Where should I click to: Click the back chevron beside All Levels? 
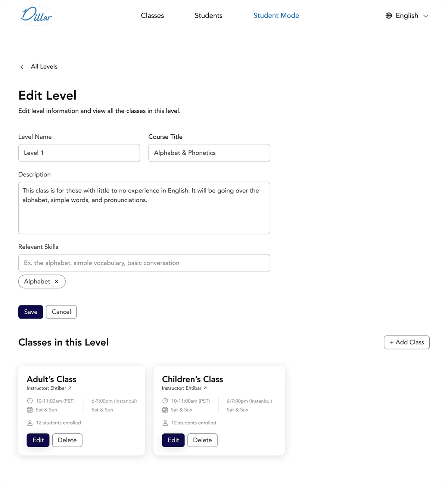pos(22,67)
